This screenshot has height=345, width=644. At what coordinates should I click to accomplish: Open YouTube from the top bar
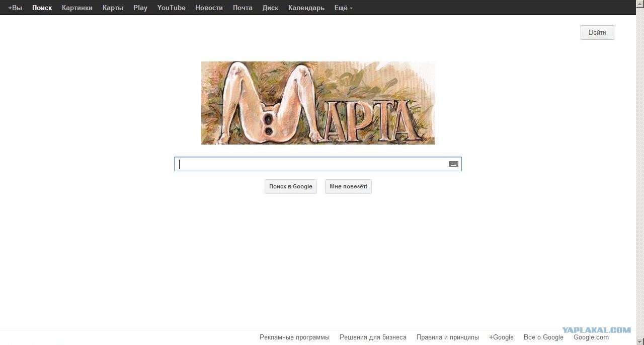[172, 8]
